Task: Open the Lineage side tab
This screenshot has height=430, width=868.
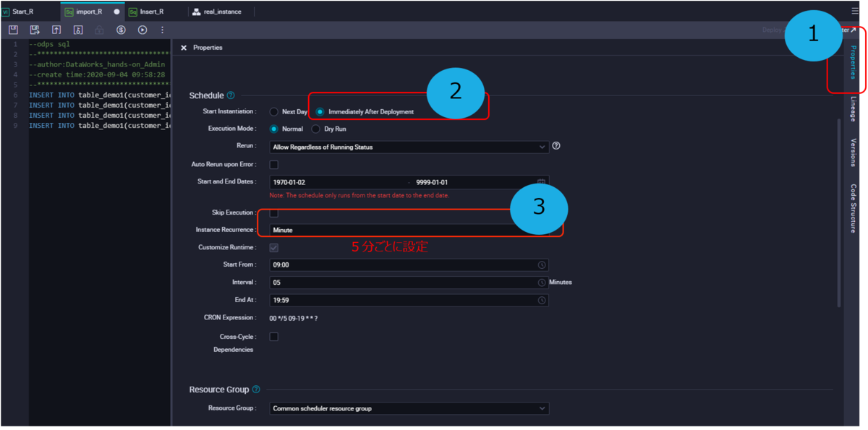Action: pos(854,109)
